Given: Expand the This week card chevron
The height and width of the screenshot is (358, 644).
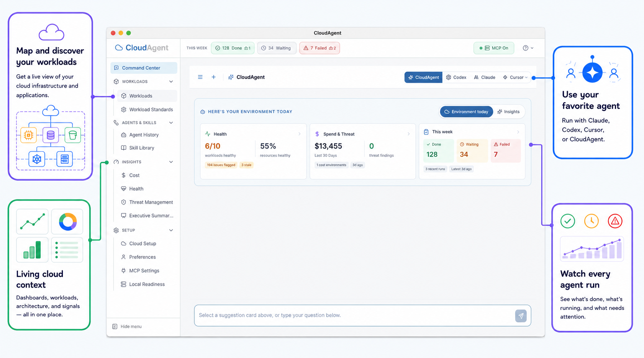Looking at the screenshot, I should [518, 132].
